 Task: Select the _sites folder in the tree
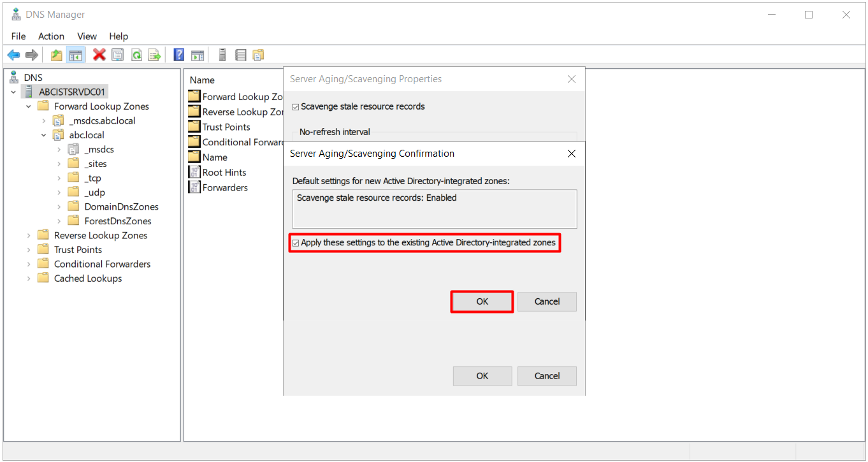point(96,164)
